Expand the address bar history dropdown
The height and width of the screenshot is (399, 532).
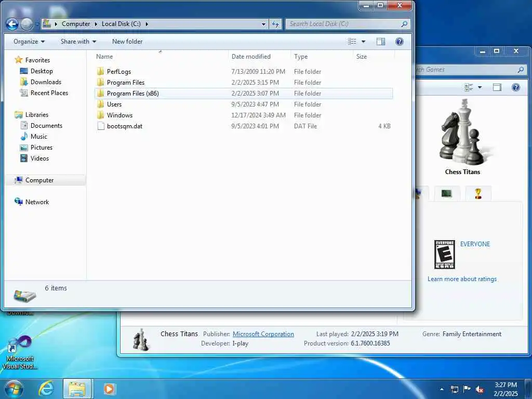point(263,24)
